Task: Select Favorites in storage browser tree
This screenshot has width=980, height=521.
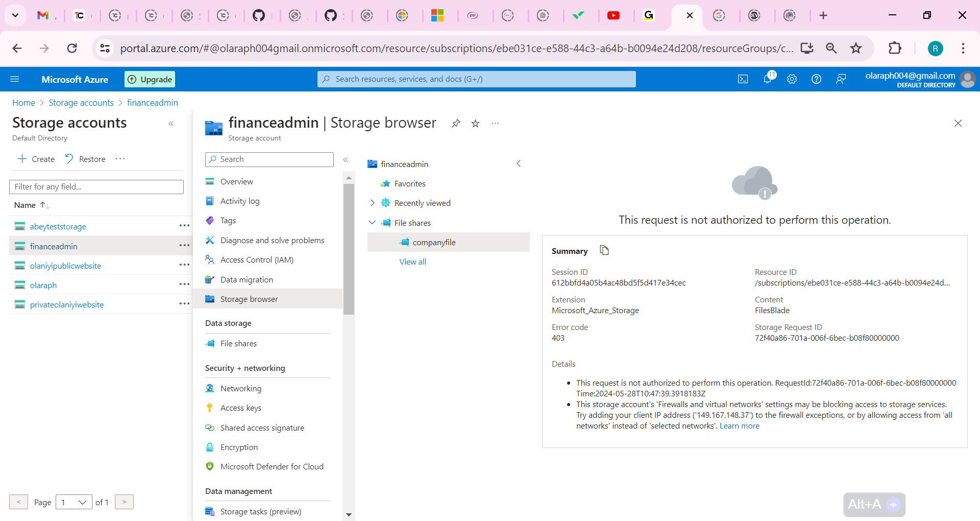Action: [x=410, y=183]
